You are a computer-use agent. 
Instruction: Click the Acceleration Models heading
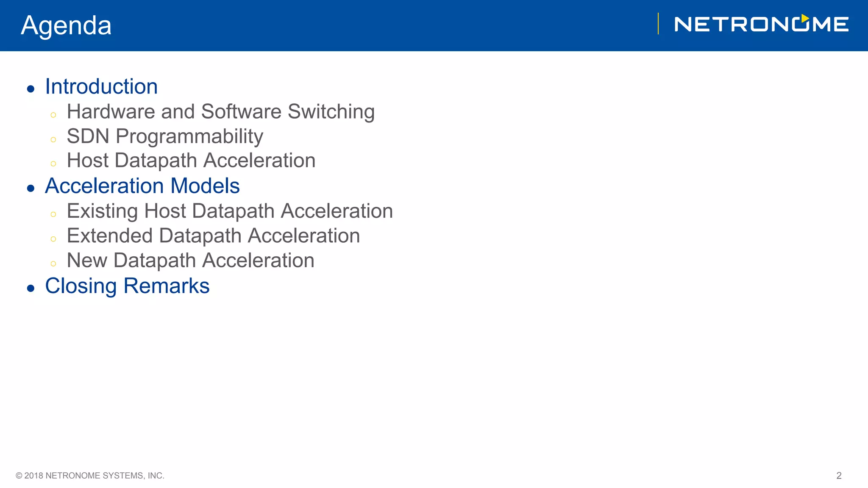click(x=142, y=186)
